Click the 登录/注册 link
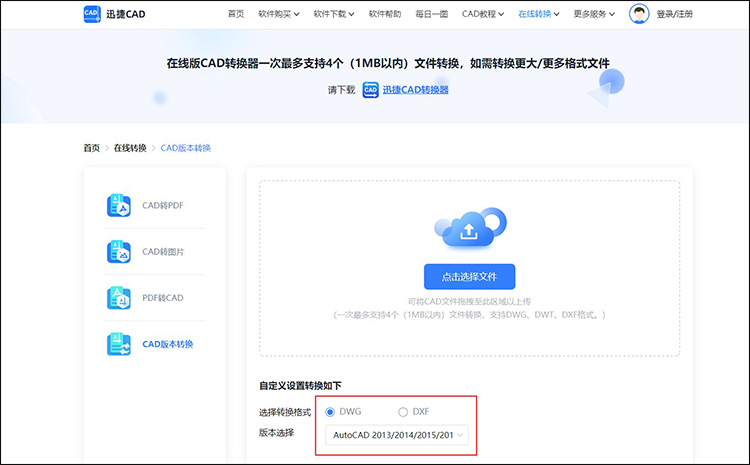 pyautogui.click(x=674, y=14)
